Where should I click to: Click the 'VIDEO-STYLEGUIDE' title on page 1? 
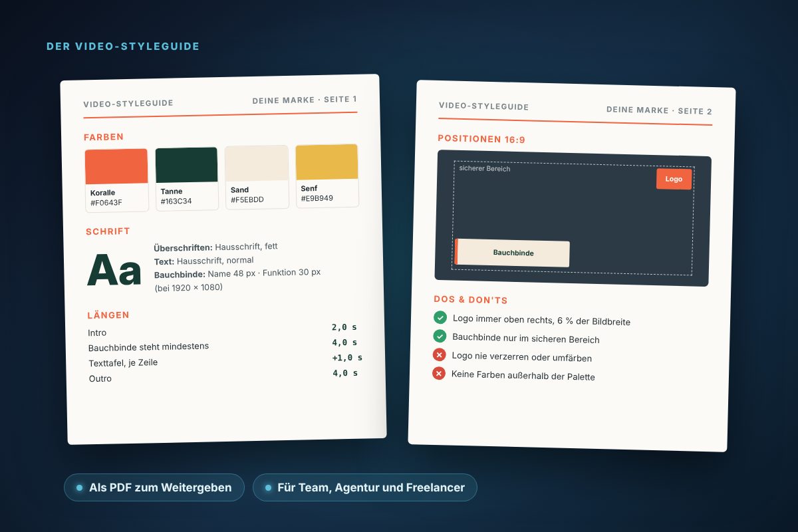128,104
